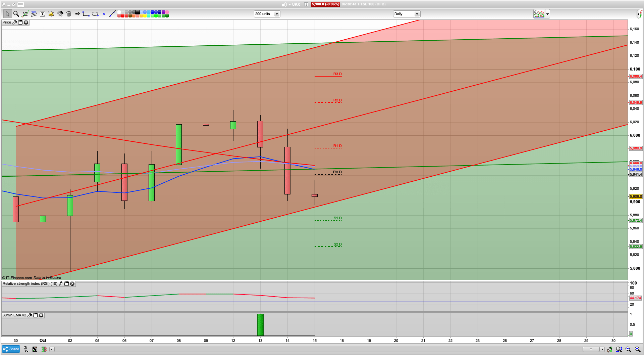
Task: Maximize the RSI indicator panel
Action: point(66,284)
